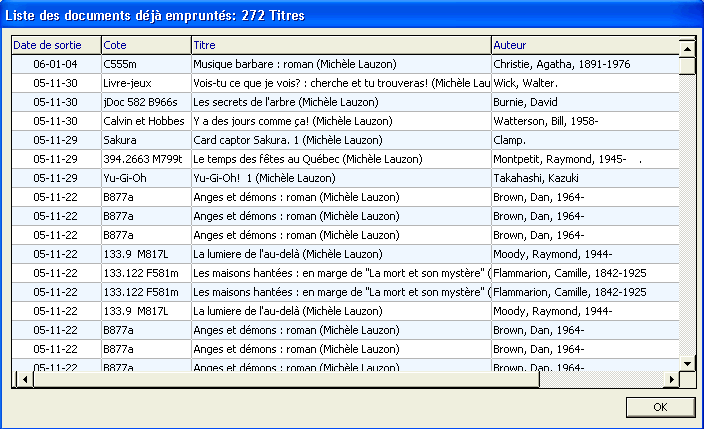Click the OK button

coord(659,407)
